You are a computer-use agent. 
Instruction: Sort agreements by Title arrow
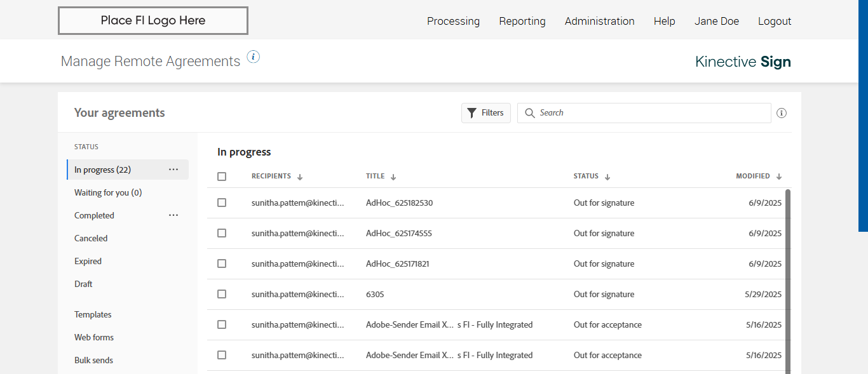393,177
